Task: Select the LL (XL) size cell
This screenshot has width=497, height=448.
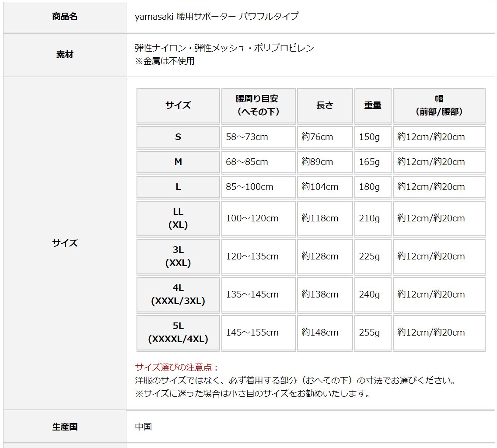Action: point(178,218)
